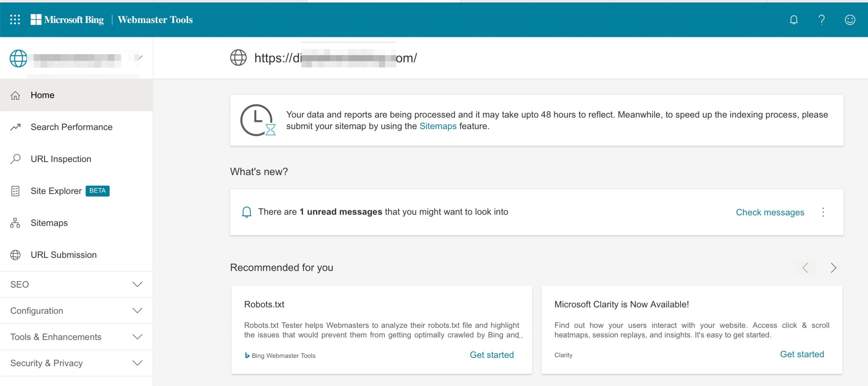
Task: Click Check messages link
Action: point(770,211)
